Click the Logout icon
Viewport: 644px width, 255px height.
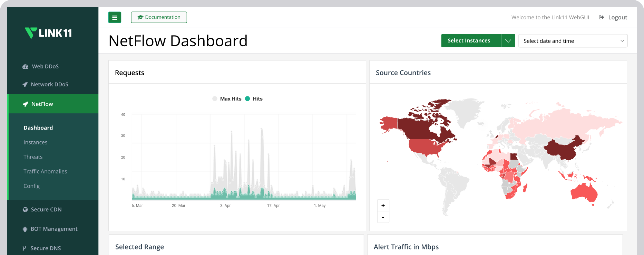601,17
